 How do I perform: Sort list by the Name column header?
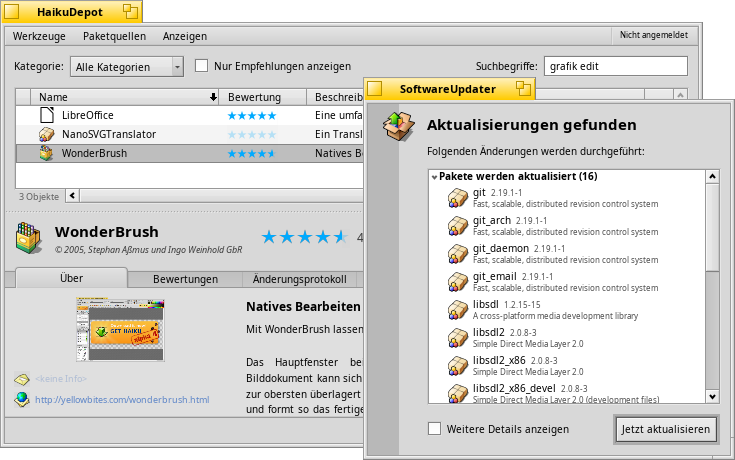point(120,97)
